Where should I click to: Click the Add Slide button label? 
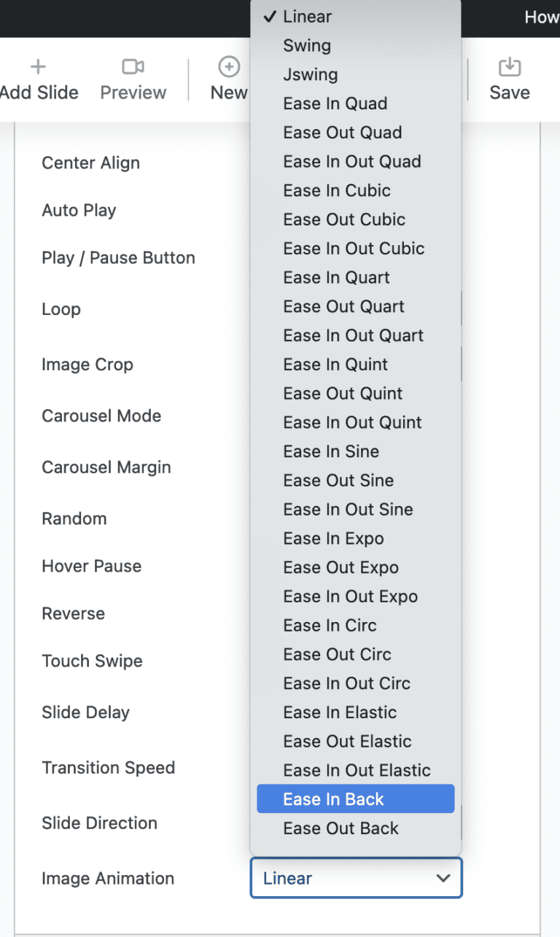pos(39,93)
